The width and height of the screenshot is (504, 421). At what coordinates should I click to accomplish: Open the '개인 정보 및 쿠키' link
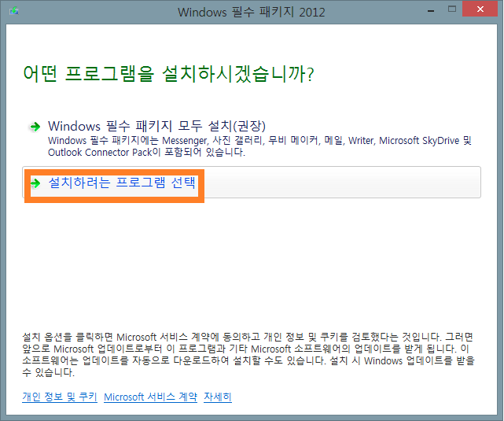(x=60, y=397)
